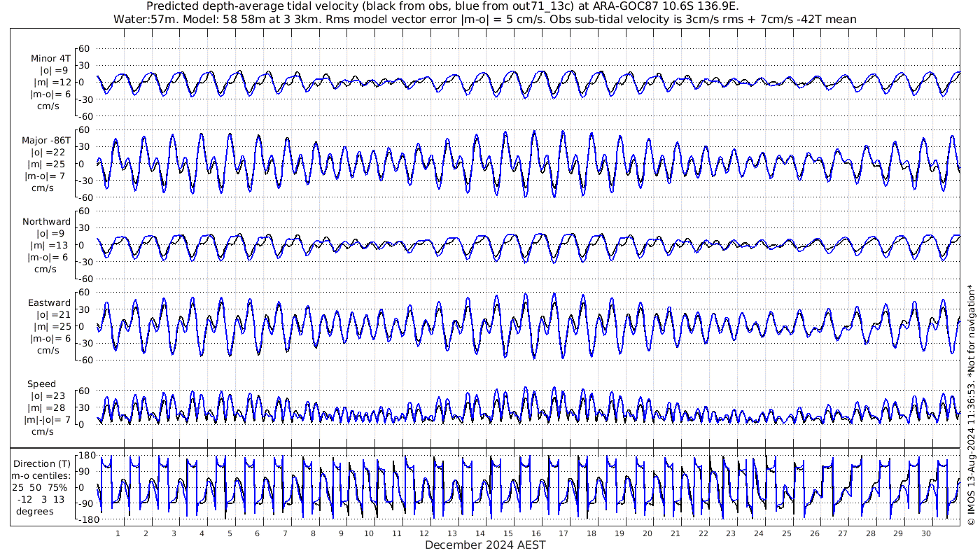Click the 'Speed' panel label
Image resolution: width=980 pixels, height=560 pixels.
click(42, 384)
